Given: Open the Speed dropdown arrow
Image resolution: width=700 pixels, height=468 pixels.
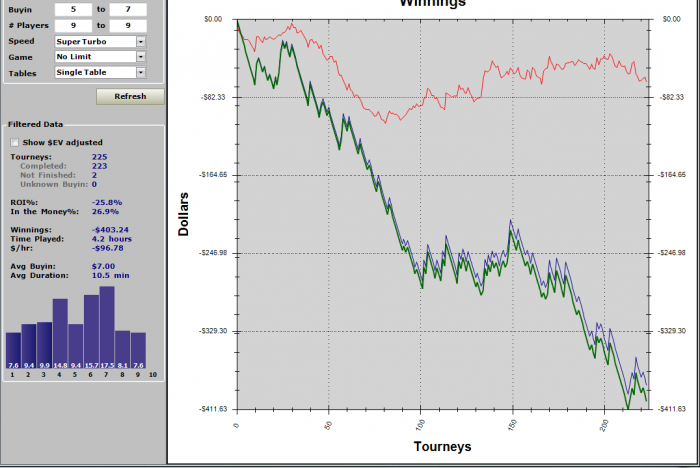Looking at the screenshot, I should pos(141,42).
